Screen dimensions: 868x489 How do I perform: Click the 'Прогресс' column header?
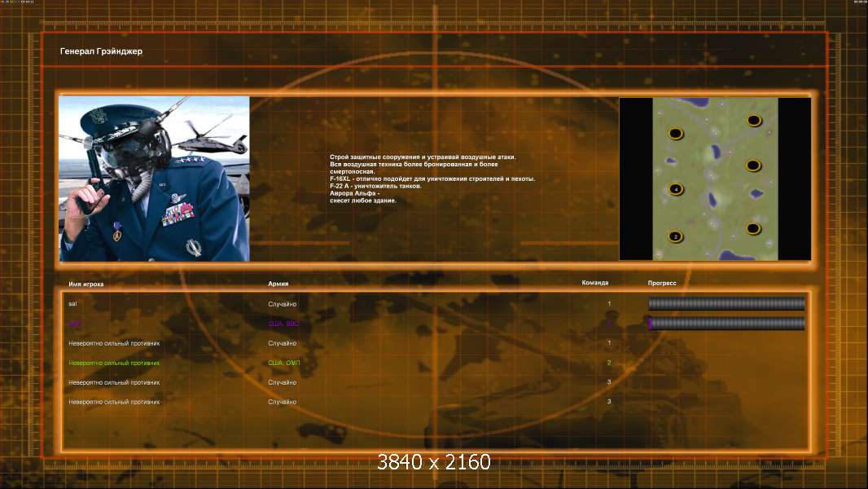662,283
